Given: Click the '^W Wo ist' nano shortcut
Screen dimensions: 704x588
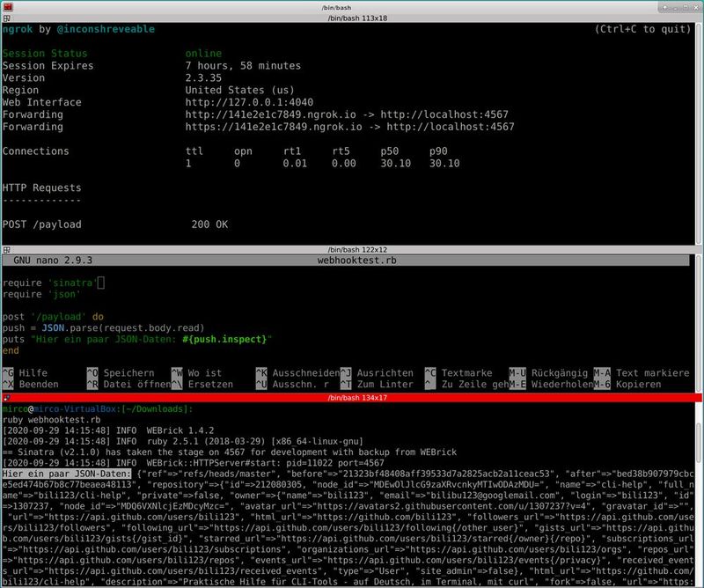Looking at the screenshot, I should click(x=196, y=373).
